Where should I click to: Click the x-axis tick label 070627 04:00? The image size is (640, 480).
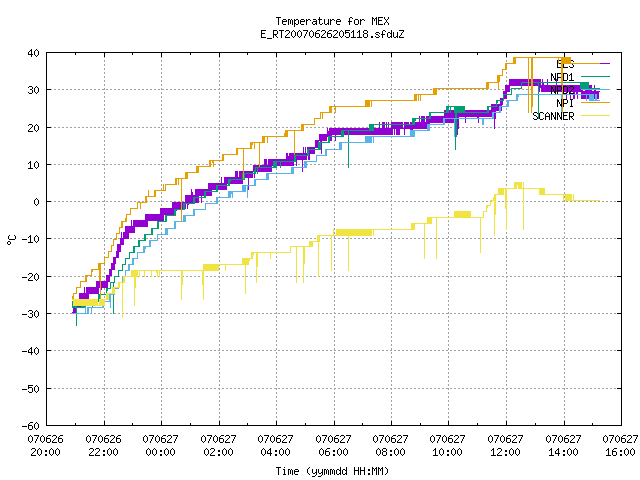276,445
